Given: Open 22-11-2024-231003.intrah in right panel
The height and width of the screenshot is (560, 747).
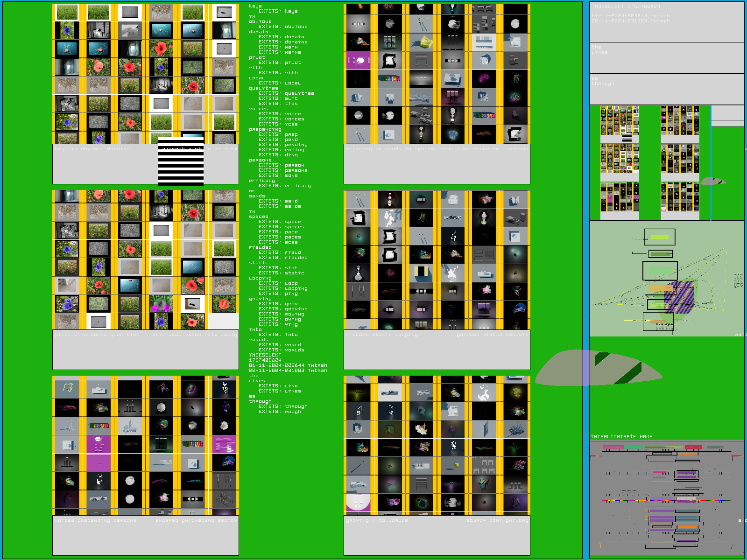Looking at the screenshot, I should [630, 21].
